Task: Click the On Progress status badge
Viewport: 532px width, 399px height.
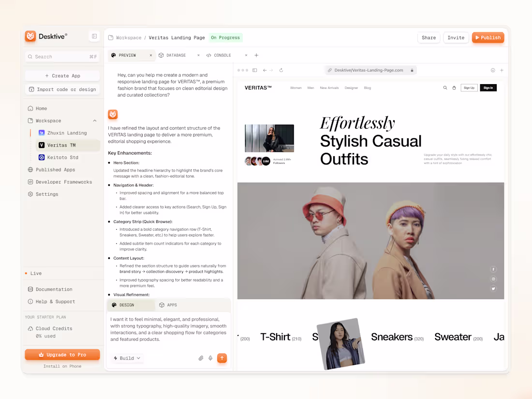Action: [225, 38]
